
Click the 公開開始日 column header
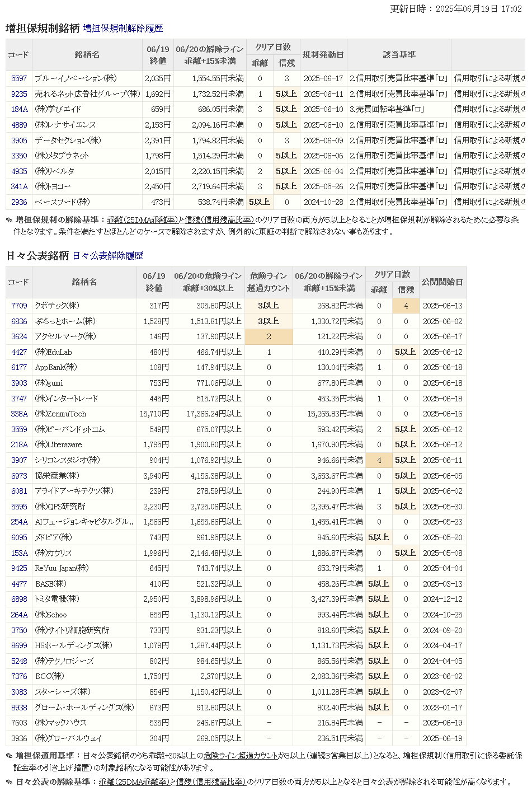(x=442, y=282)
